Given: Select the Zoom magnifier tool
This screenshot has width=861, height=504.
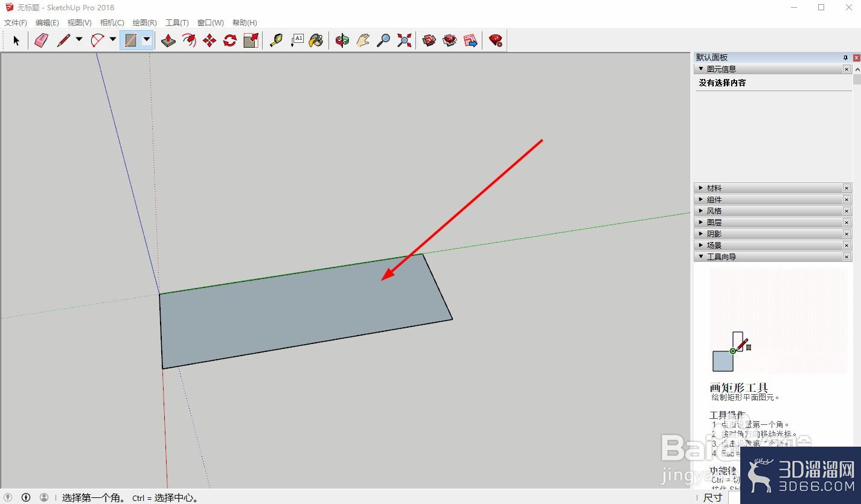Looking at the screenshot, I should pos(383,40).
